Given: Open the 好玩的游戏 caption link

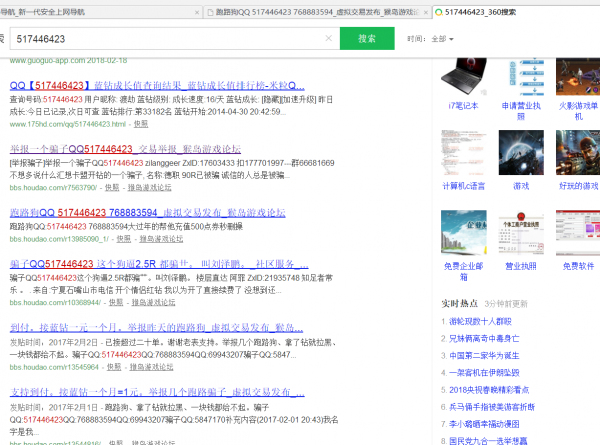Looking at the screenshot, I should point(579,186).
